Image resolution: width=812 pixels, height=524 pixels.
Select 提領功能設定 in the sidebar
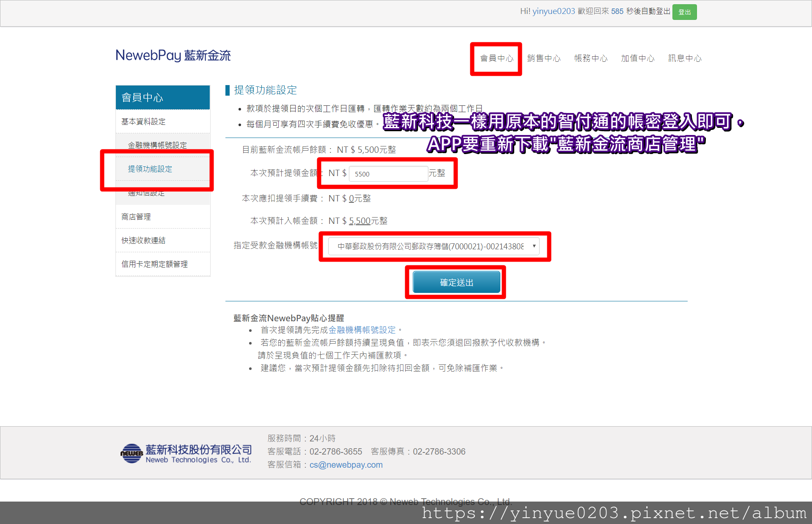pos(163,169)
